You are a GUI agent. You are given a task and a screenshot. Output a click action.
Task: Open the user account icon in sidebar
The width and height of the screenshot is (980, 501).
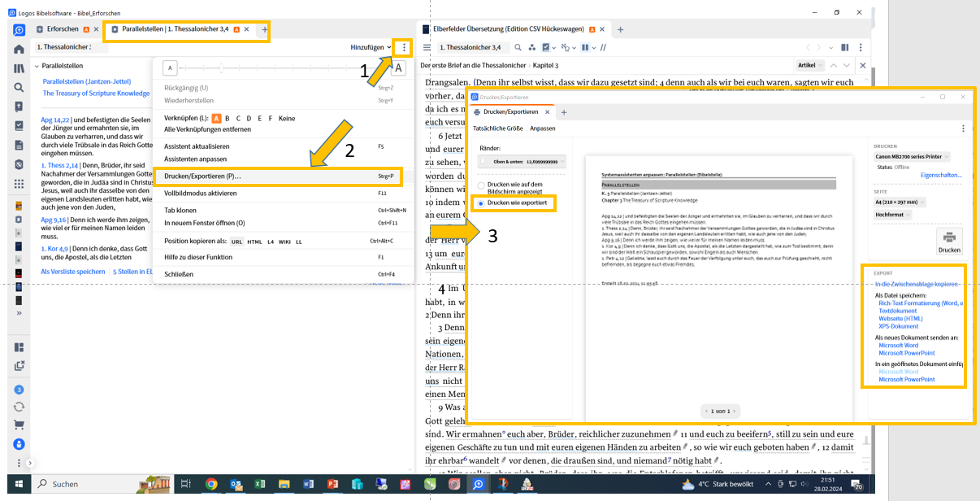click(x=19, y=444)
